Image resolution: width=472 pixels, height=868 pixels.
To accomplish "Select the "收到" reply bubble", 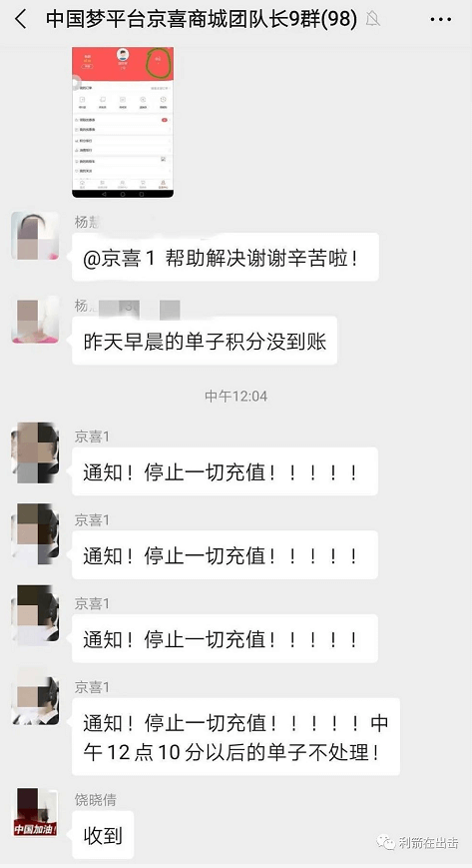I will pyautogui.click(x=103, y=835).
